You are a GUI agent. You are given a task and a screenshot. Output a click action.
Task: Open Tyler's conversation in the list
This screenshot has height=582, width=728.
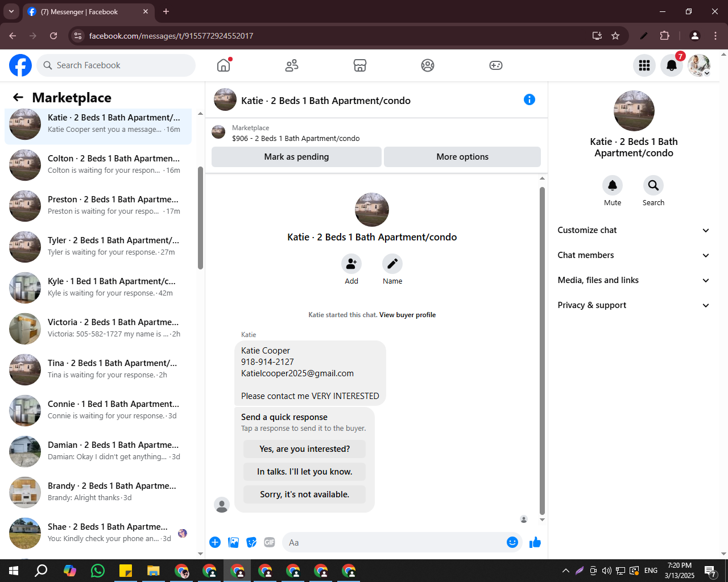click(98, 247)
